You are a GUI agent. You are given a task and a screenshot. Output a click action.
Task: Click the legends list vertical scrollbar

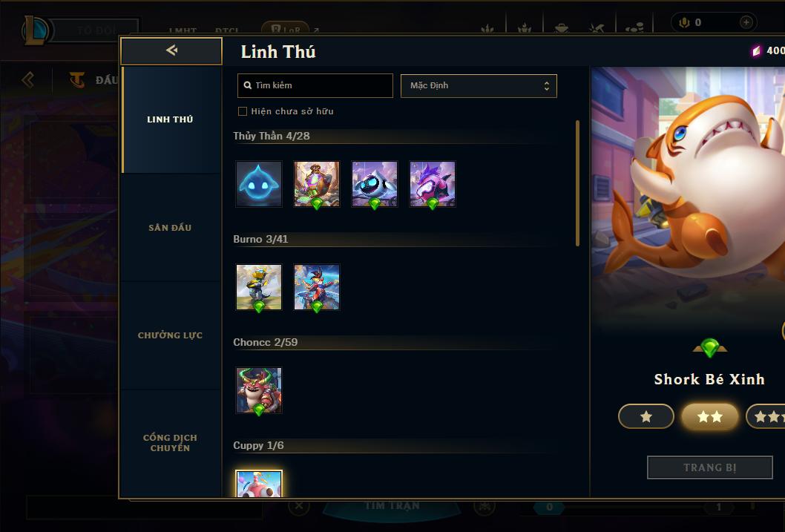pyautogui.click(x=577, y=183)
